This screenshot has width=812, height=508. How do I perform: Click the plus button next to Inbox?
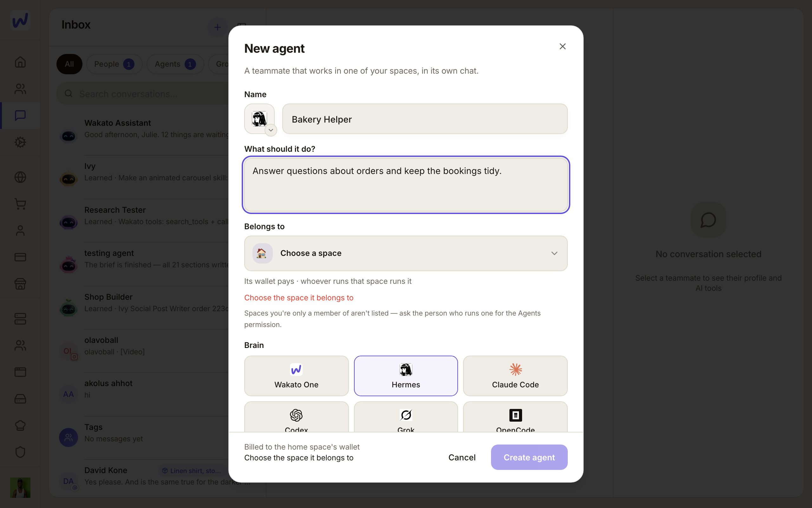tap(217, 27)
